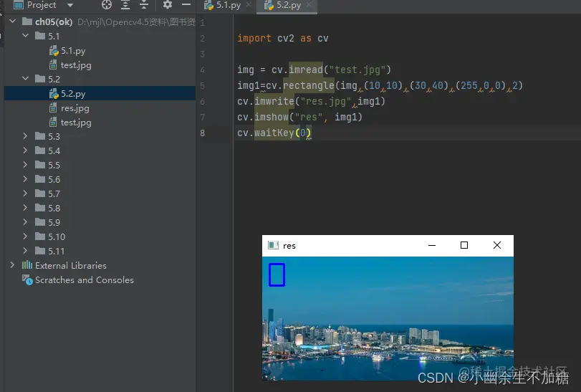Click the Expand All icon
The image size is (581, 392).
tap(125, 5)
